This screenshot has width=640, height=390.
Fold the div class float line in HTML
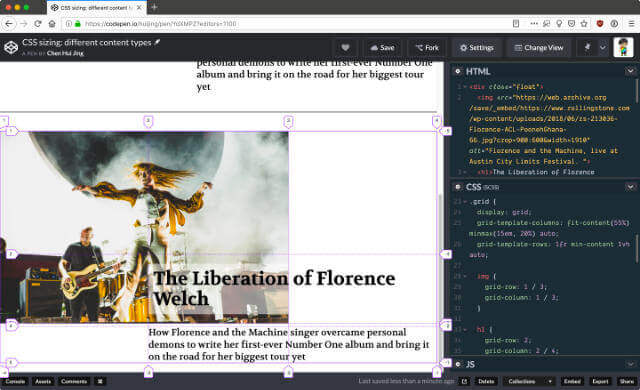click(464, 87)
